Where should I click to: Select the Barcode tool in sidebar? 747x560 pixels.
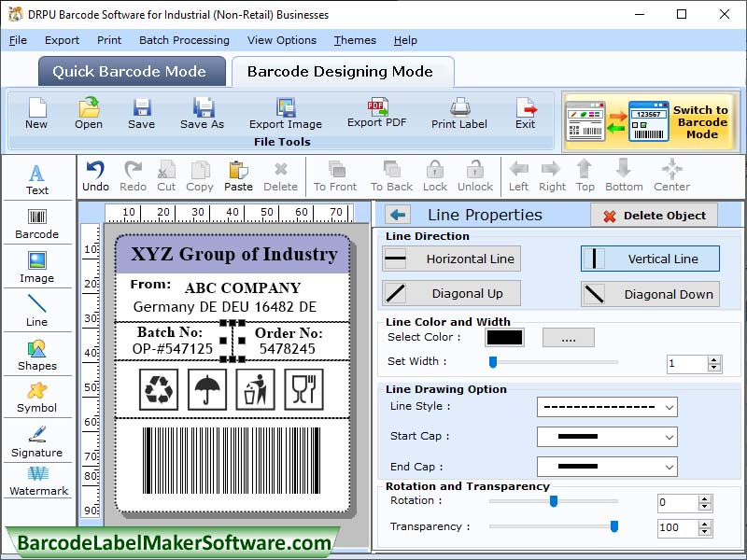click(37, 223)
